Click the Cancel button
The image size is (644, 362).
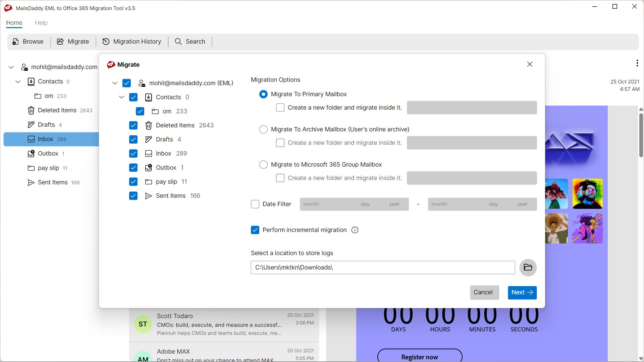(484, 292)
